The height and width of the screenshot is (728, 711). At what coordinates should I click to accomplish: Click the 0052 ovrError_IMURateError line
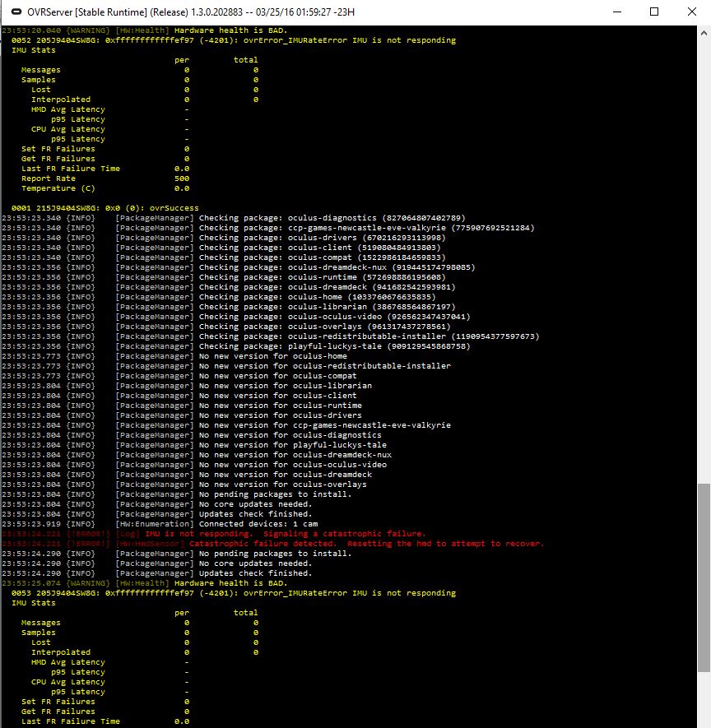(234, 40)
